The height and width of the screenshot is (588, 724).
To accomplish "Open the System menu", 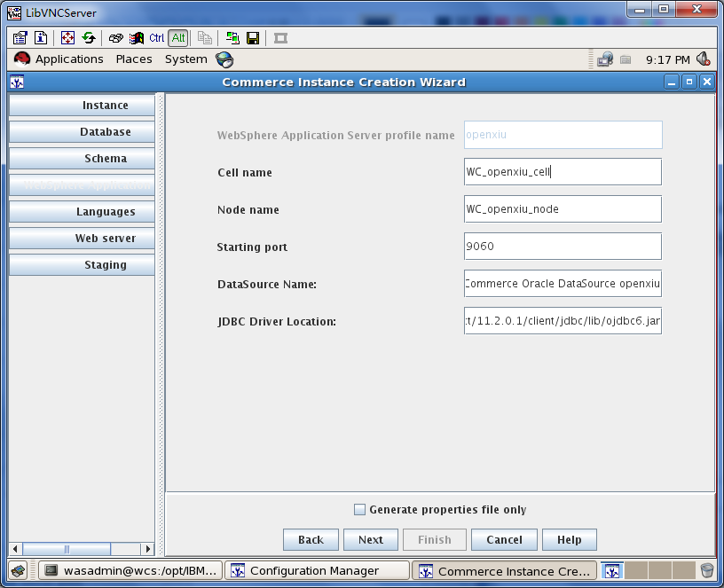I will click(x=186, y=59).
